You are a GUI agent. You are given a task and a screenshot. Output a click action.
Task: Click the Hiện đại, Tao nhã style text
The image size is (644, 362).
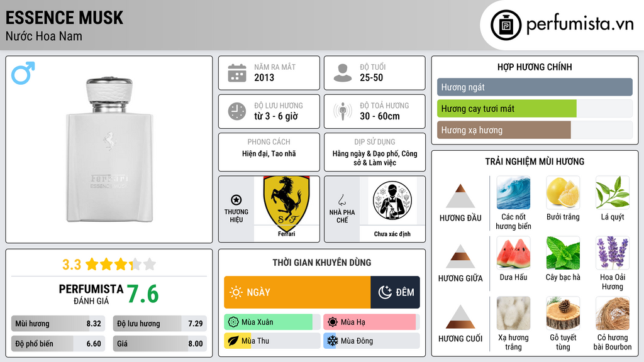coord(269,153)
